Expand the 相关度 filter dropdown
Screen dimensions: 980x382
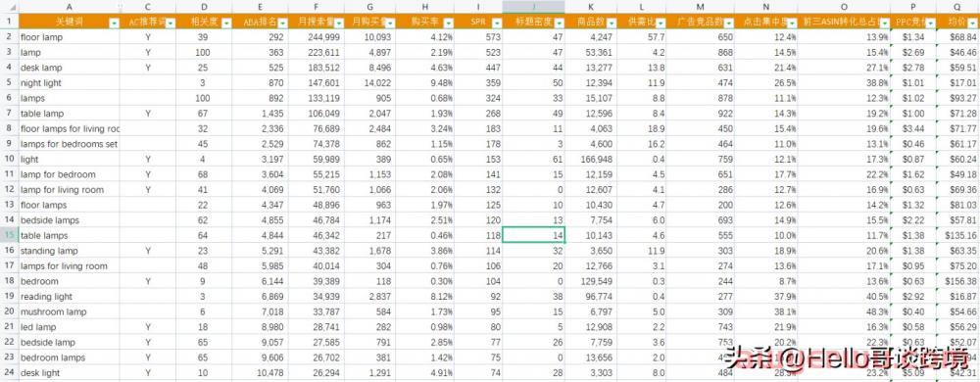(225, 23)
